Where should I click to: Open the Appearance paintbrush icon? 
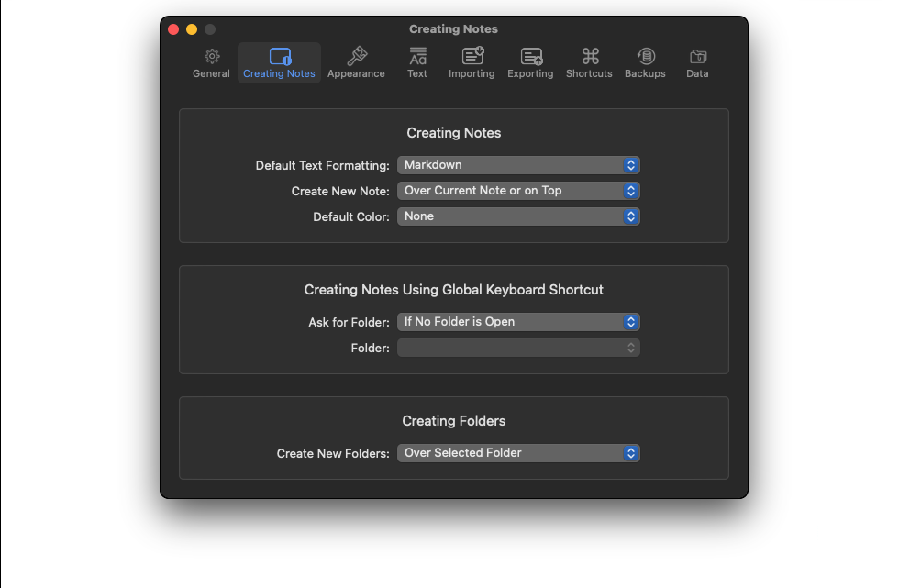click(x=356, y=57)
